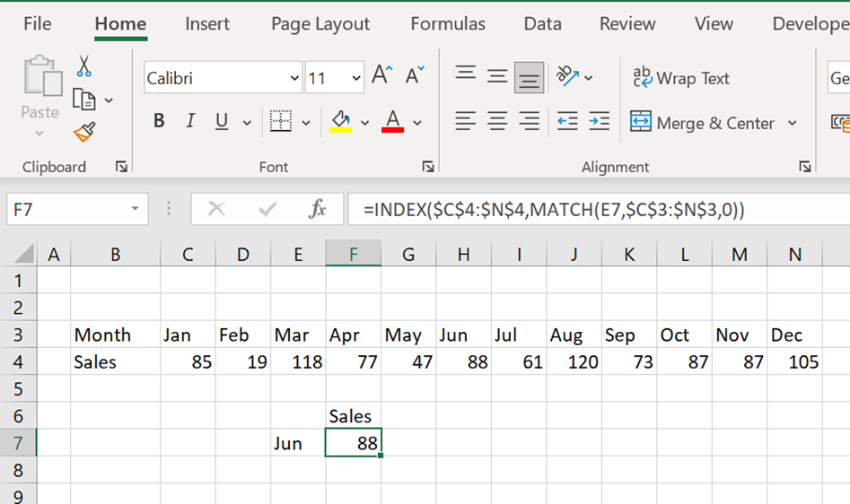
Task: Click the Align Right icon
Action: point(529,121)
